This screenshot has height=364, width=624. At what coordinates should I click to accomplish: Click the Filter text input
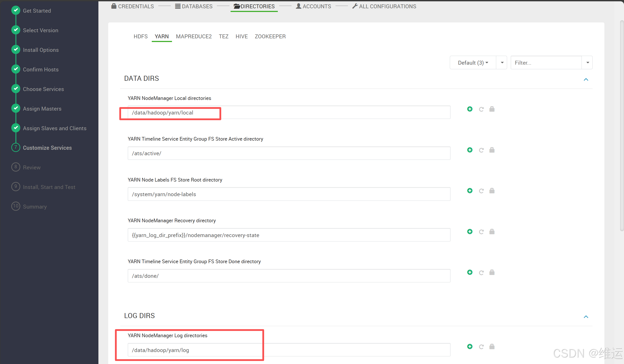546,63
